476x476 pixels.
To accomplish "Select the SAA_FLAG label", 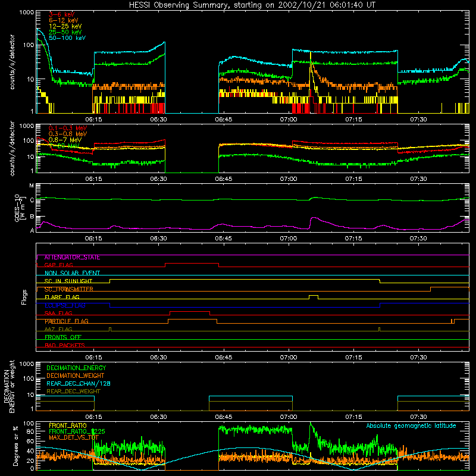I will [x=58, y=314].
